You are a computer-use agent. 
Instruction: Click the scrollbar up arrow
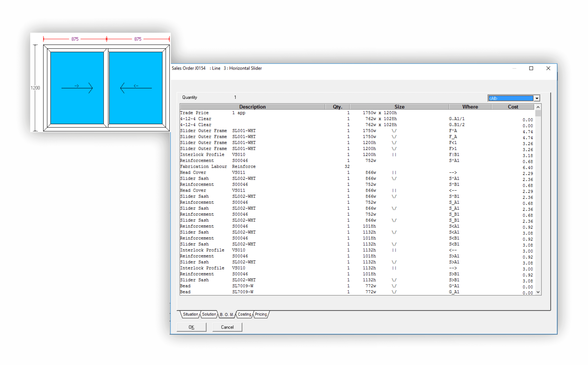538,107
